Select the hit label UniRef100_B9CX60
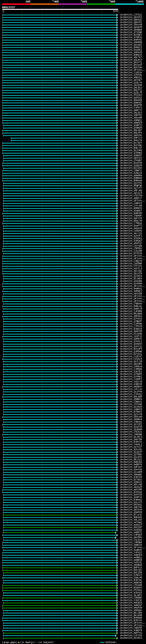The image size is (146, 644). tap(131, 570)
